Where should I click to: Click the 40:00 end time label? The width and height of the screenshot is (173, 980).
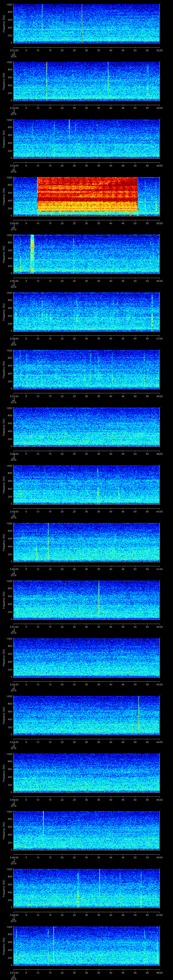(x=159, y=512)
